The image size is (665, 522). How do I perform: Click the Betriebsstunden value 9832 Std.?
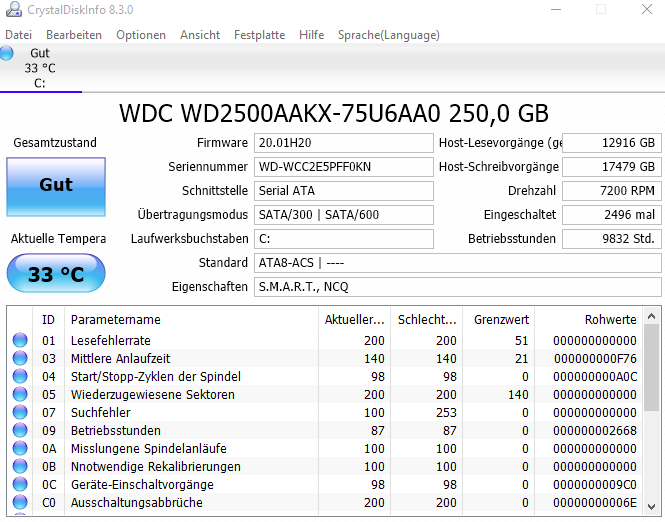612,239
